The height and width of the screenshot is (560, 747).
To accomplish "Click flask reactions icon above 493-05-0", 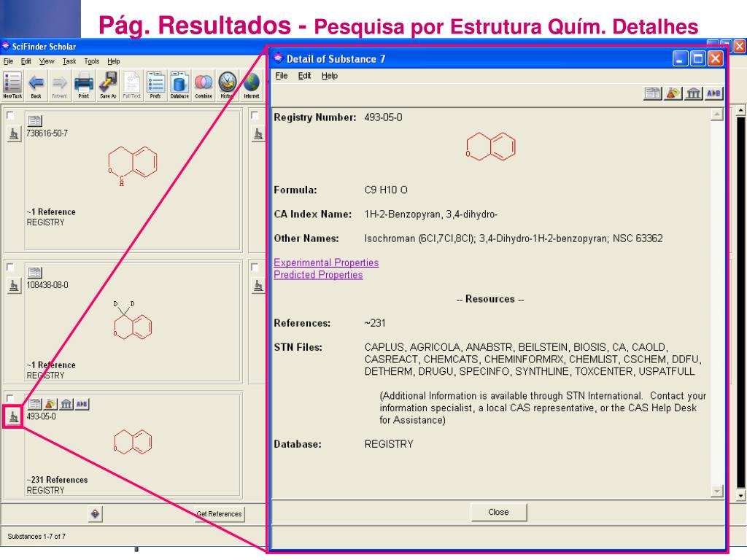I will click(50, 404).
